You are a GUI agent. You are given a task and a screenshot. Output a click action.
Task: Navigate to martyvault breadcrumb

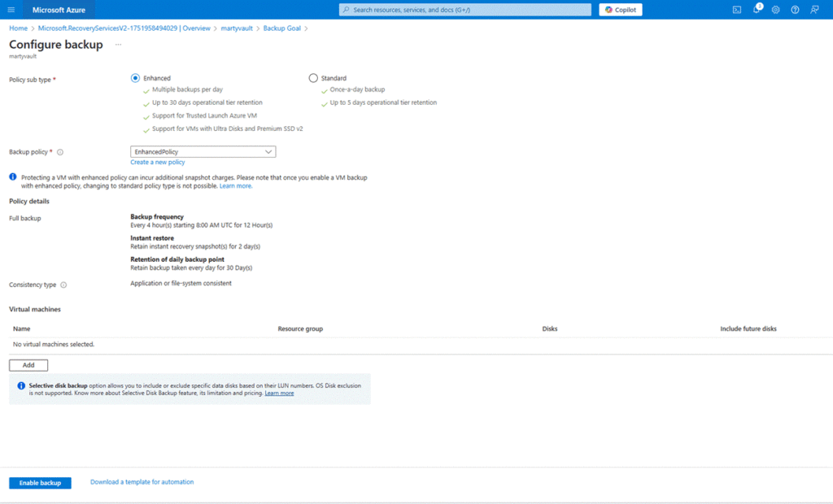tap(238, 28)
